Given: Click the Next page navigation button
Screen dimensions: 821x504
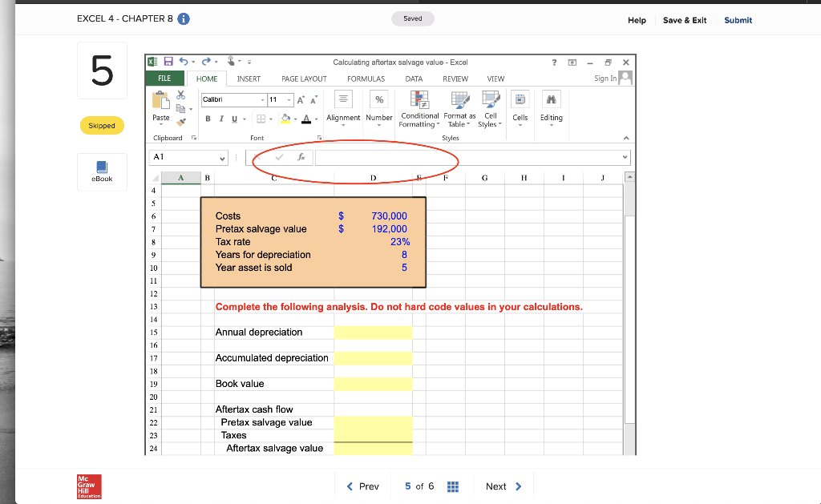Looking at the screenshot, I should (x=503, y=486).
